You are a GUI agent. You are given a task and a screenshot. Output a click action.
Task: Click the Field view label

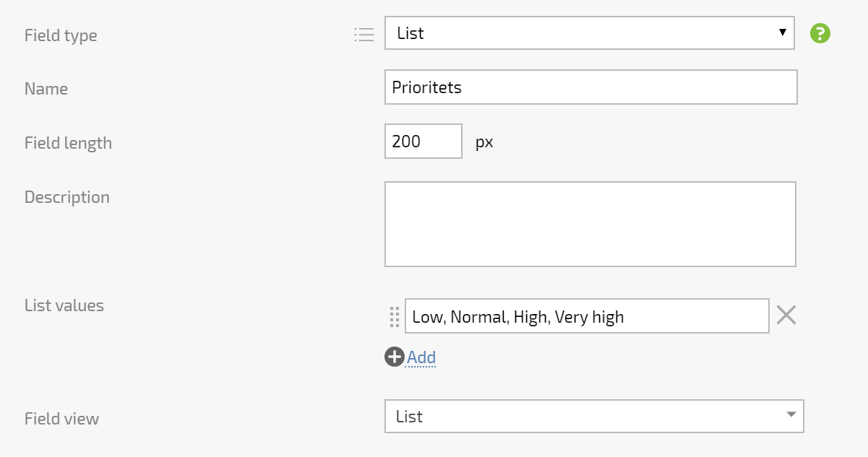pyautogui.click(x=61, y=419)
